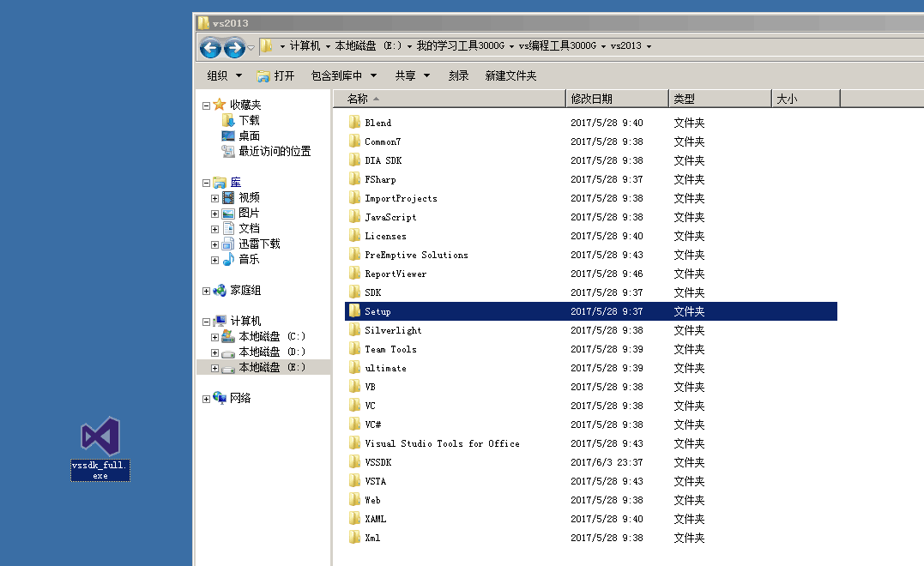Click the VSSDK folder icon
This screenshot has width=924, height=566.
pos(354,461)
